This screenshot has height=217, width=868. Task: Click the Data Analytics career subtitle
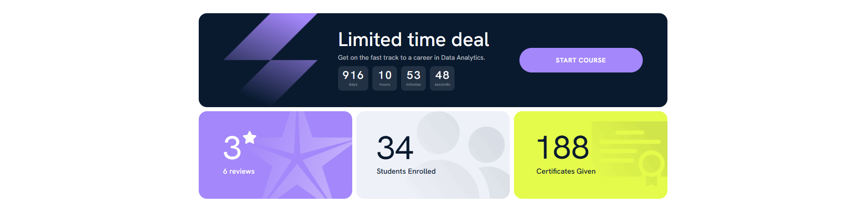click(412, 57)
